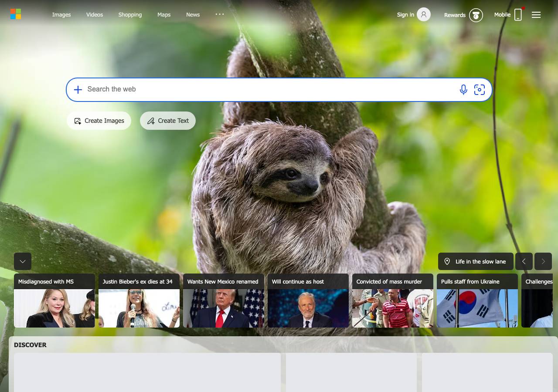Open the Rewards trophy icon
558x392 pixels.
[x=476, y=15]
